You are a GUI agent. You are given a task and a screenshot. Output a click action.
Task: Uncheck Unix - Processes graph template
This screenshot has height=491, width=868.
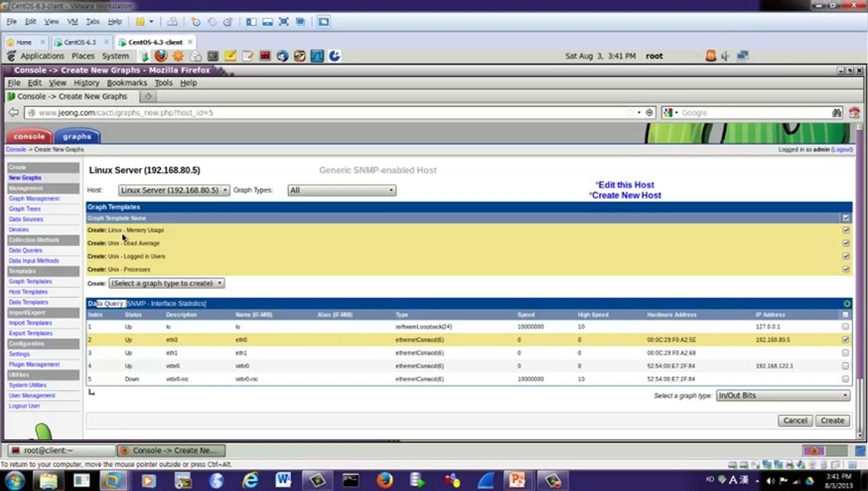tap(846, 269)
